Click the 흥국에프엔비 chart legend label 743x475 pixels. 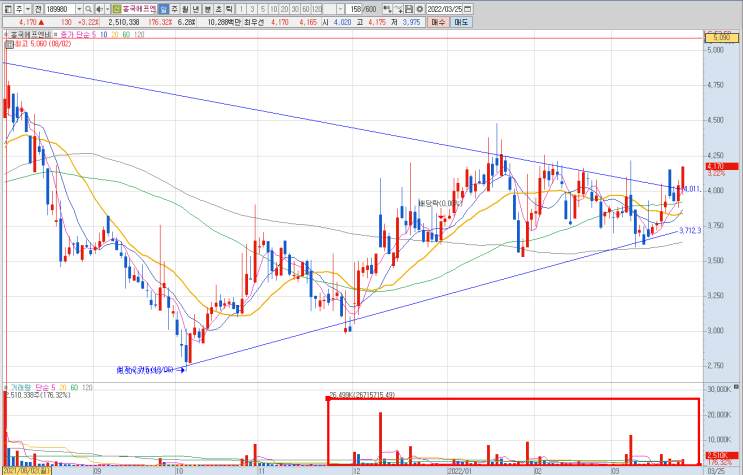point(31,35)
